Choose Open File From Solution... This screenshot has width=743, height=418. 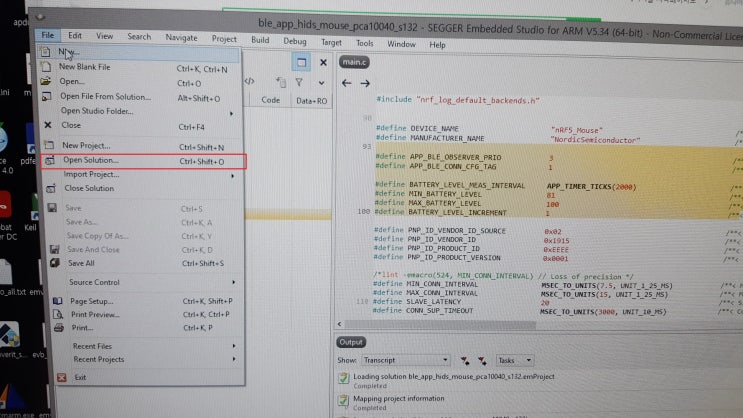[142, 97]
